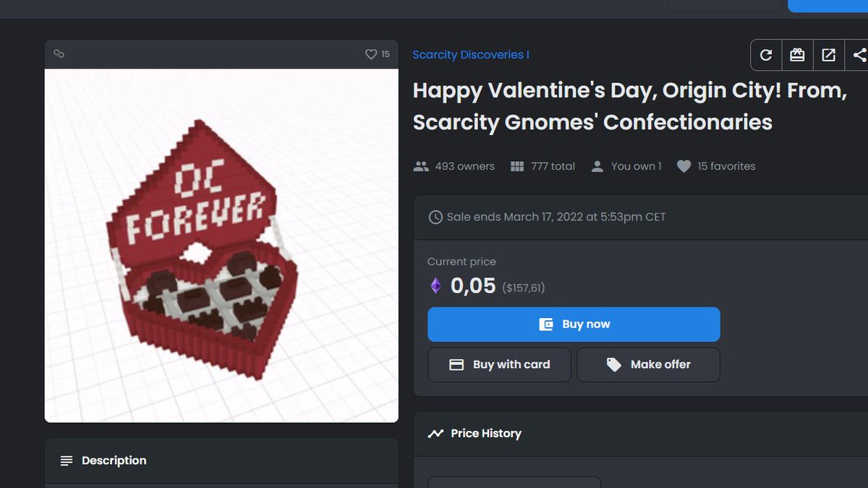Click the Make offer button

(x=648, y=365)
